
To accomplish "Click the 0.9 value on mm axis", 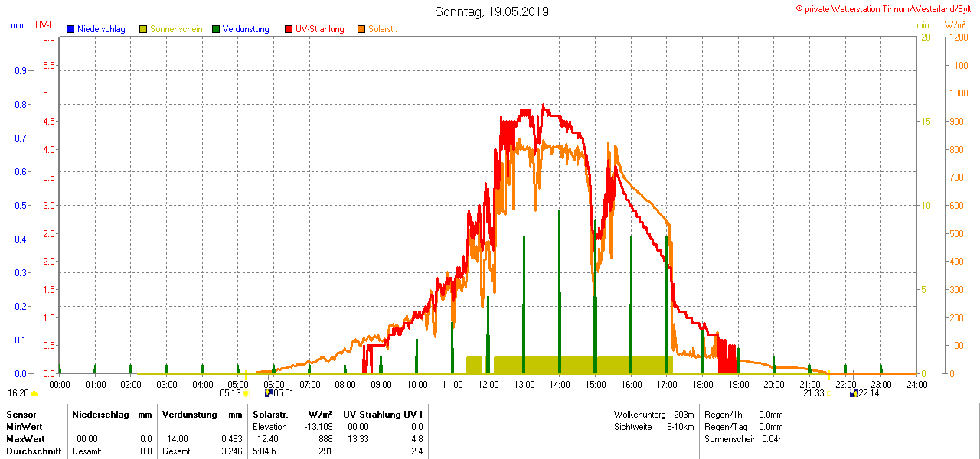I will [x=21, y=70].
